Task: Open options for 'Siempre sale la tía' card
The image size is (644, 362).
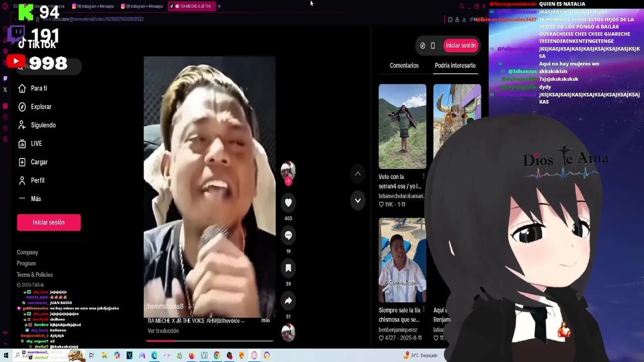Action: click(x=424, y=310)
